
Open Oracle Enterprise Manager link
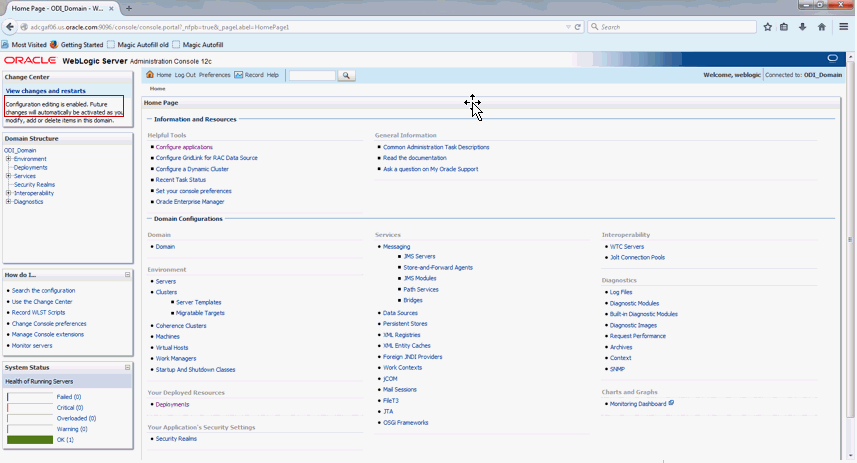click(190, 202)
